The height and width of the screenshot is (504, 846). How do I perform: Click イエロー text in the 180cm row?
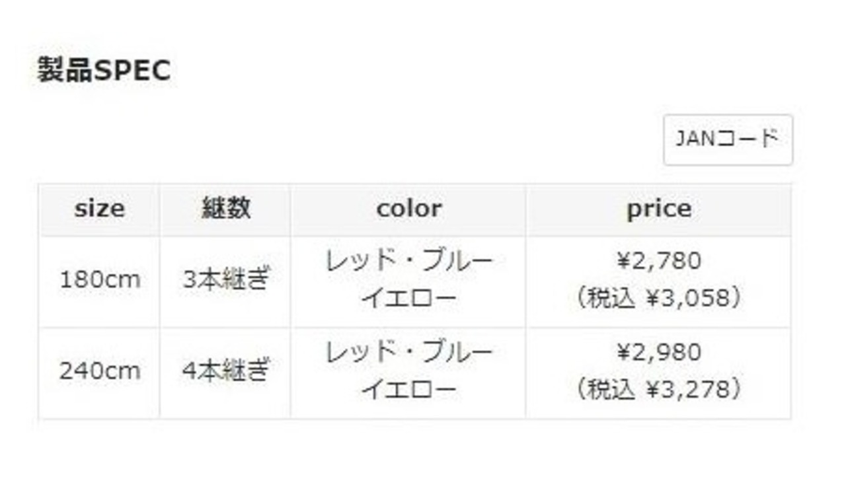pos(408,299)
